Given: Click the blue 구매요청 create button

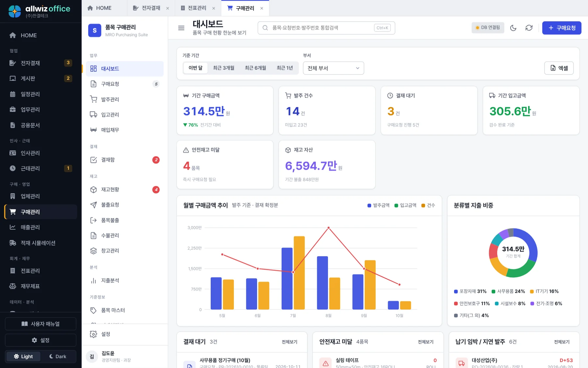Looking at the screenshot, I should [562, 28].
